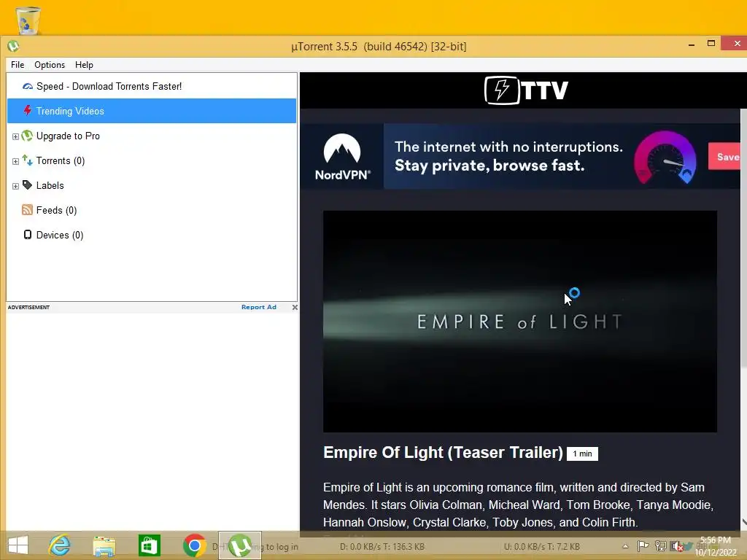Screen dimensions: 747x560
Task: Select Torrents (0) label
Action: point(61,161)
